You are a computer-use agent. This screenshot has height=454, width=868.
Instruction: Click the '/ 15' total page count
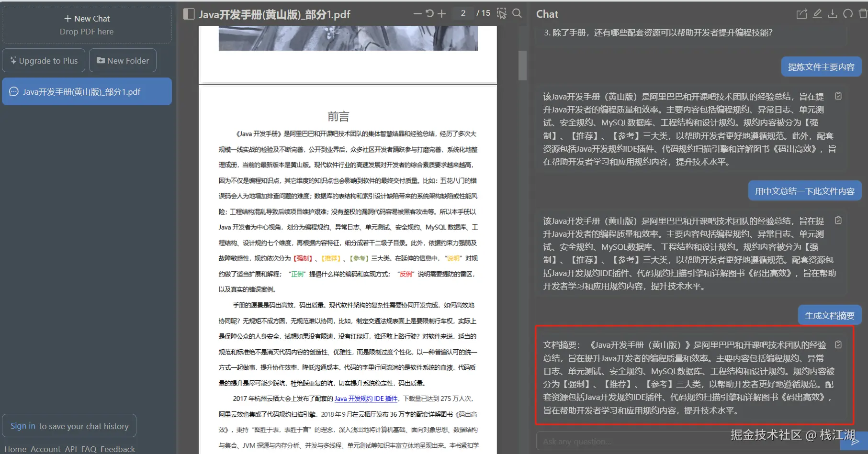(x=484, y=13)
